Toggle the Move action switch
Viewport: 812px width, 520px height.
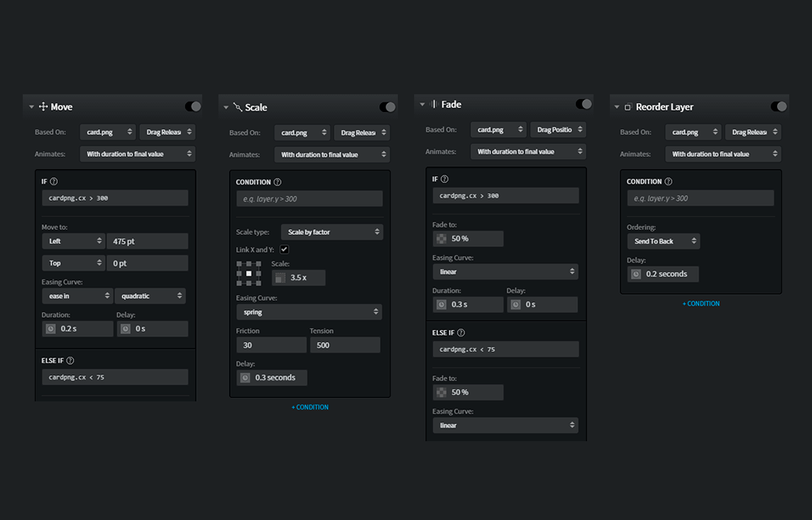point(193,106)
